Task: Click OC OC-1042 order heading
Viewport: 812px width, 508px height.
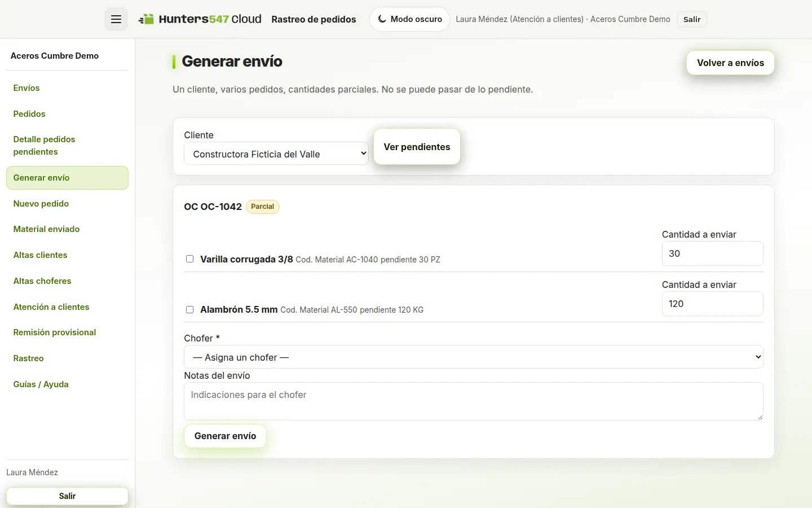Action: click(213, 207)
